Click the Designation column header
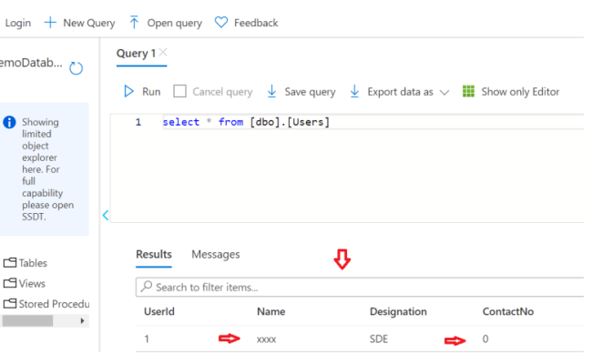592x364 pixels. [x=398, y=311]
